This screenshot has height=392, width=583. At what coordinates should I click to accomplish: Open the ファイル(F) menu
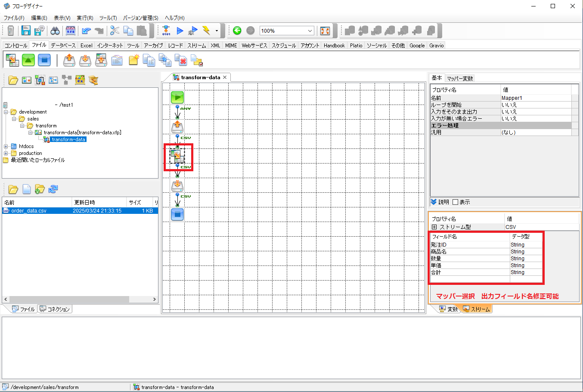tap(14, 18)
